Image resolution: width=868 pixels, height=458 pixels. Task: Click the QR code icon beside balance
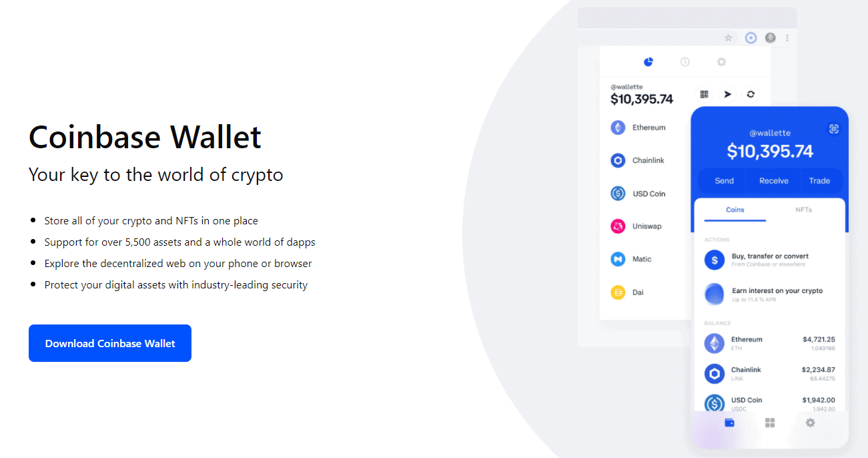705,94
